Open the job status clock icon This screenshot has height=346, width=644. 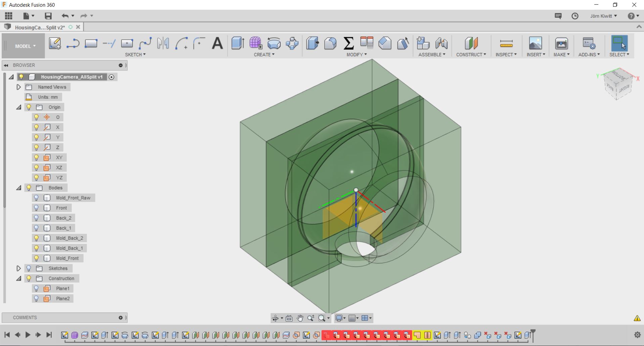point(575,16)
